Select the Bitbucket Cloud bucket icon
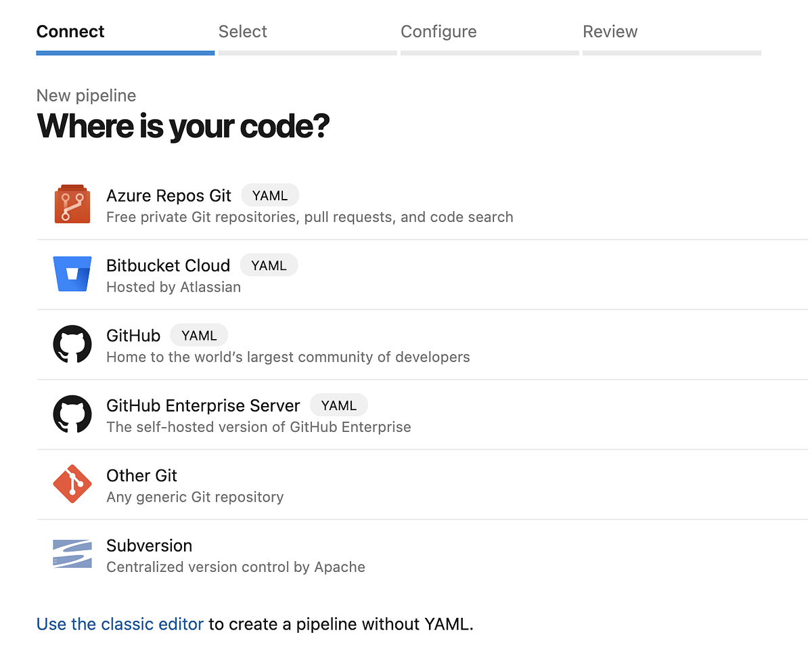 pyautogui.click(x=72, y=273)
